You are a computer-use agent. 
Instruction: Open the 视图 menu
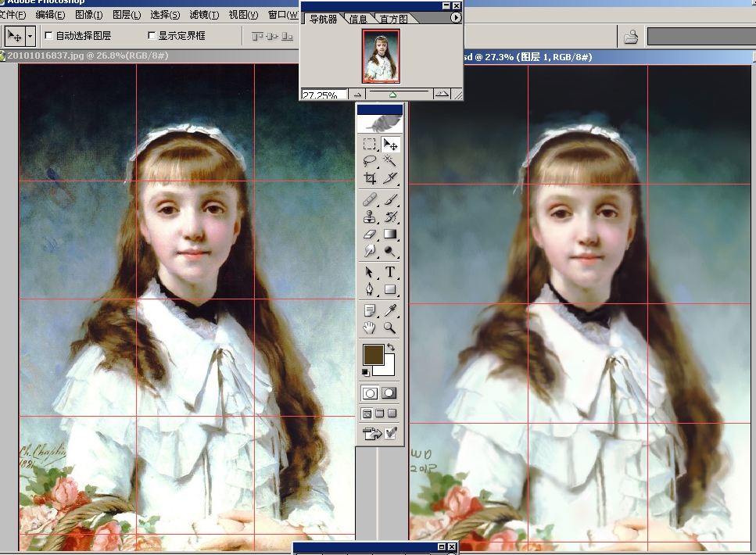(x=243, y=15)
